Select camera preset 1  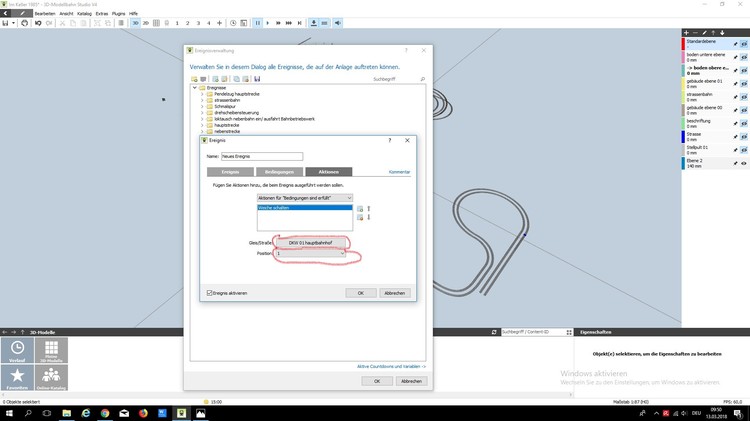point(177,23)
